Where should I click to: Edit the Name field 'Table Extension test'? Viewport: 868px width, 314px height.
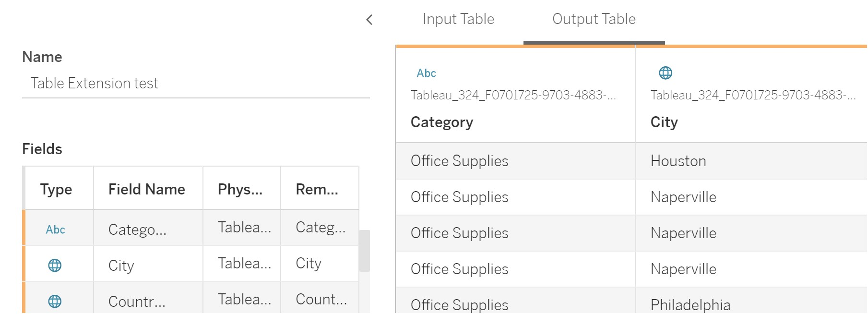(196, 84)
